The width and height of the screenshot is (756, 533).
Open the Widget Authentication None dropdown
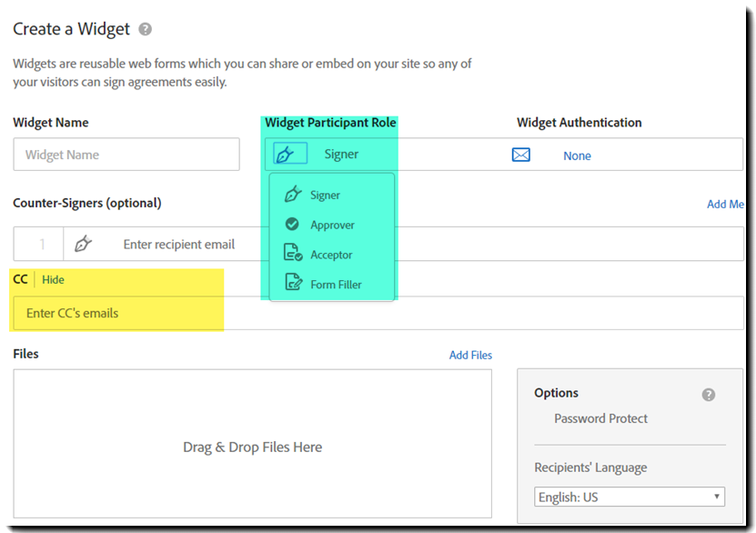point(577,156)
